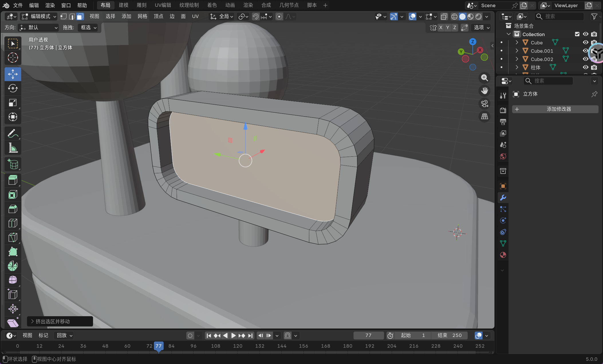Open the Edit Mode dropdown
603x364 pixels.
coord(39,17)
